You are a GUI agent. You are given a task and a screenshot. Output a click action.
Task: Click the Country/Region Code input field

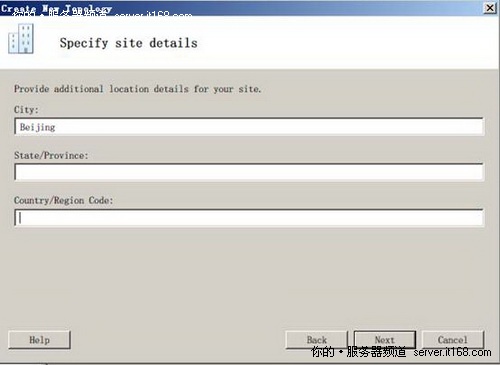(249, 218)
